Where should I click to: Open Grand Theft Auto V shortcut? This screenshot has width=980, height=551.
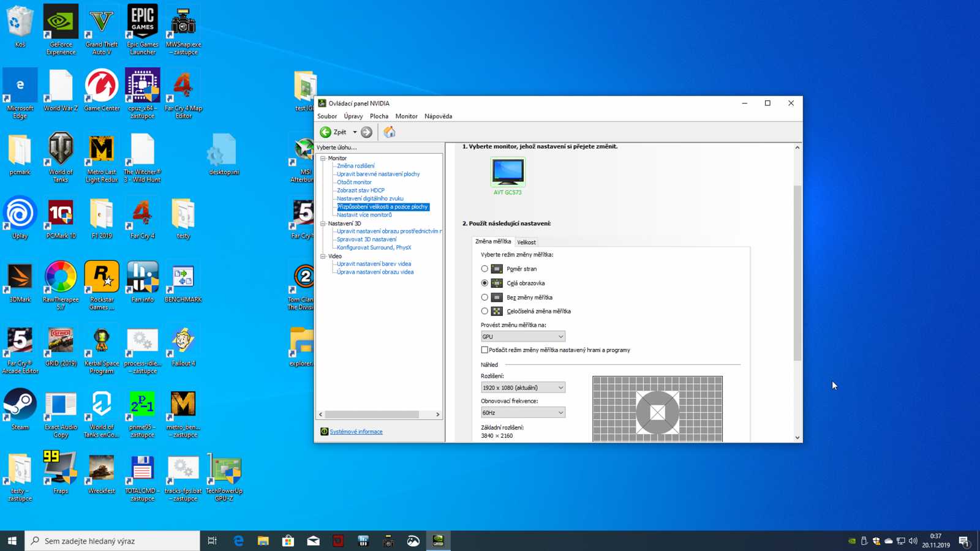point(102,29)
